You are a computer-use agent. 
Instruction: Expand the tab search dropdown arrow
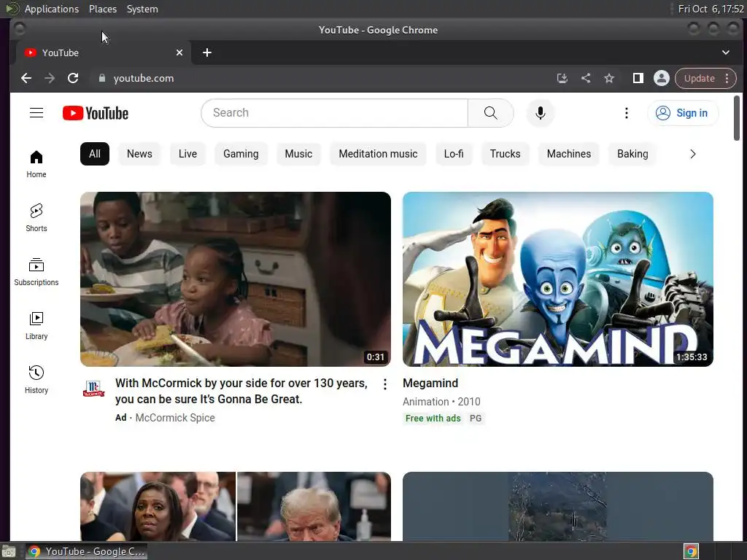click(725, 52)
